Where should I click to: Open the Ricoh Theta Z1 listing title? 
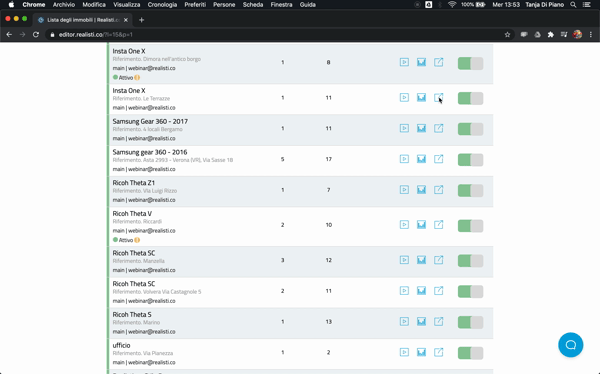pyautogui.click(x=134, y=183)
